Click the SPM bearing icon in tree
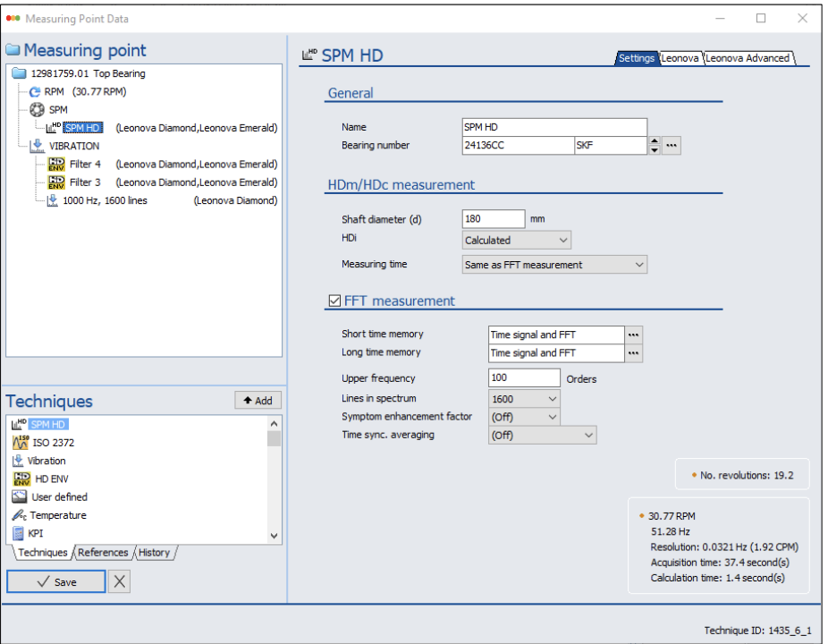This screenshot has height=644, width=828. pos(37,110)
